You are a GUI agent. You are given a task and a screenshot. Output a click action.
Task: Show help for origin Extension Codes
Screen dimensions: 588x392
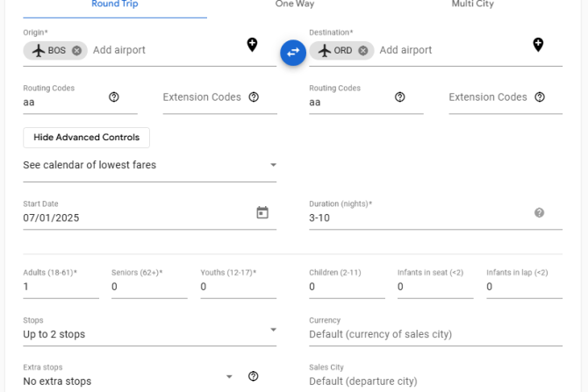click(x=254, y=97)
